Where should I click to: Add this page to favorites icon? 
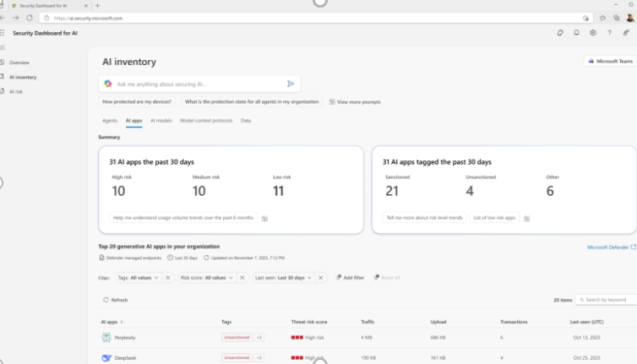(585, 18)
